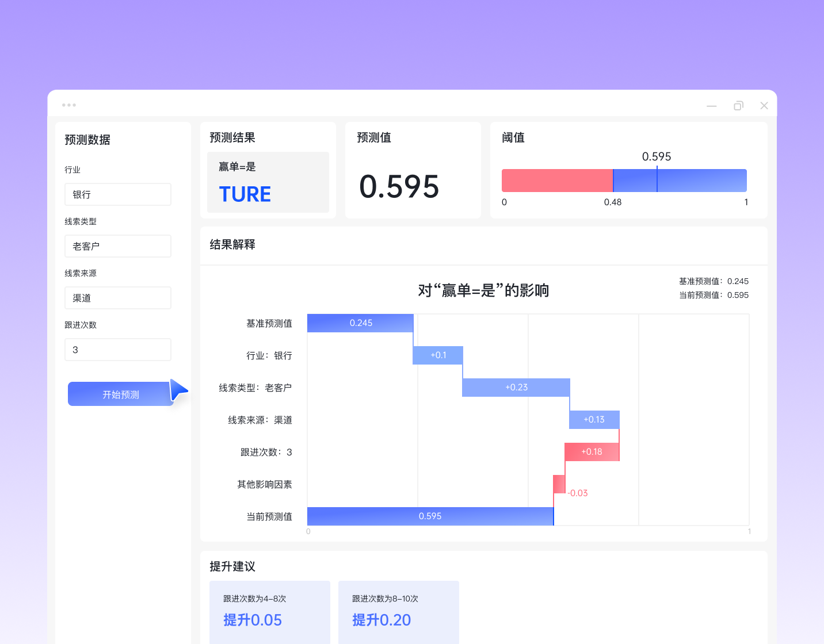The image size is (824, 644).
Task: Click the three-dot icon in title bar
Action: pyautogui.click(x=69, y=105)
